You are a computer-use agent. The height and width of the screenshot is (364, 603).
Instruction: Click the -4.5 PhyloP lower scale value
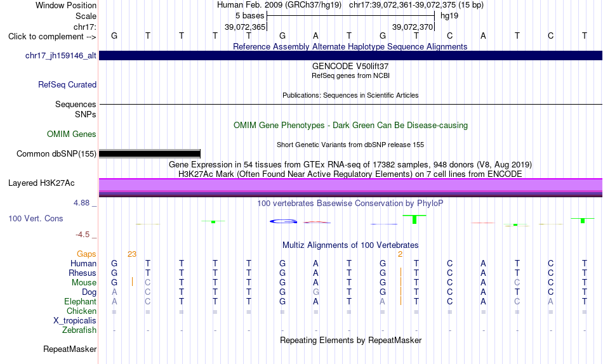pos(83,235)
